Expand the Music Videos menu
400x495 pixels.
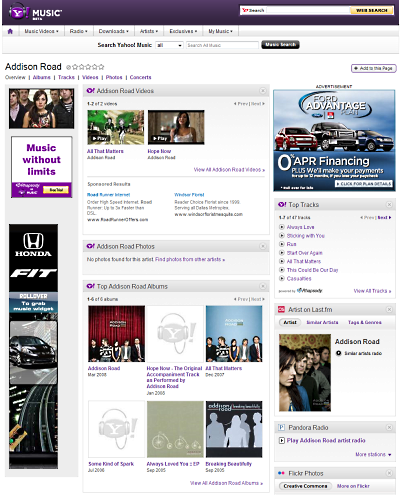(x=41, y=31)
